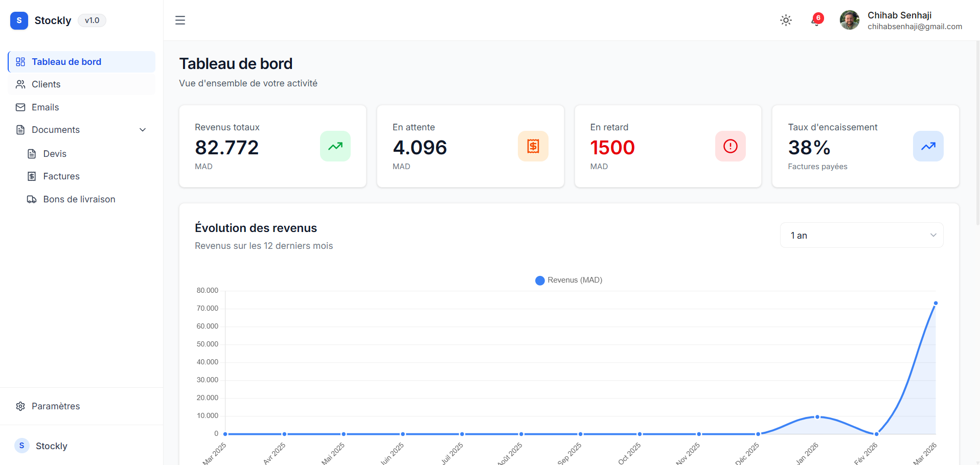This screenshot has width=980, height=465.
Task: Navigate to Factures in sidebar
Action: [61, 176]
